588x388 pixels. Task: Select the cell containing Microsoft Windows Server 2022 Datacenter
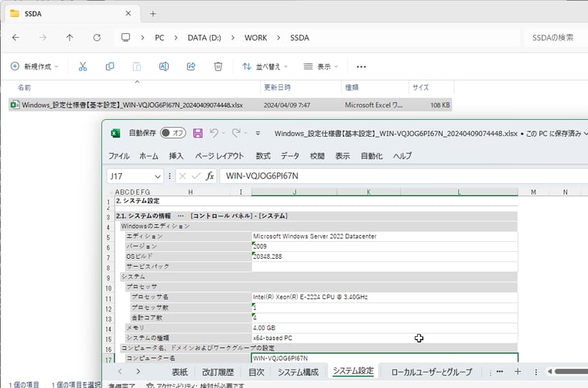point(385,237)
